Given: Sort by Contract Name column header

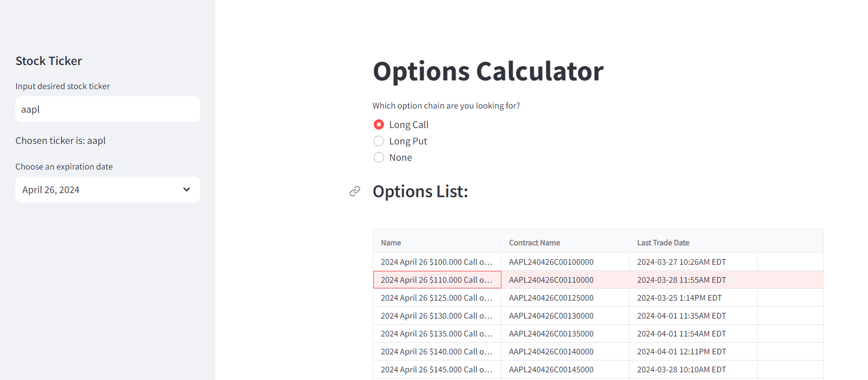Looking at the screenshot, I should 534,243.
